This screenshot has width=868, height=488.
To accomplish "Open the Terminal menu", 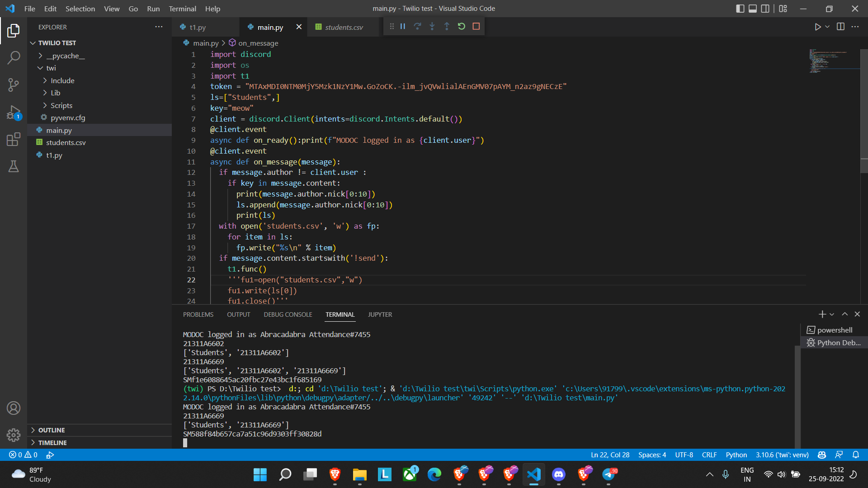I will 182,9.
